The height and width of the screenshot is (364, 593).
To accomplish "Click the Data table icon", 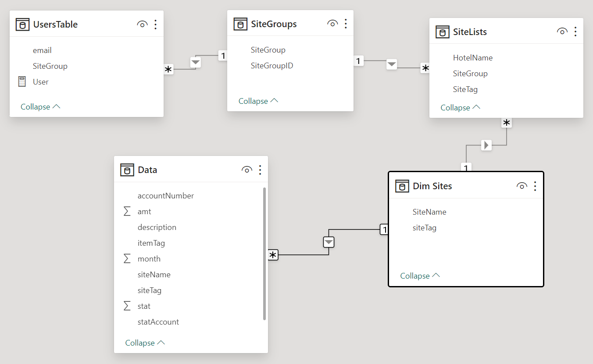I will pyautogui.click(x=127, y=170).
